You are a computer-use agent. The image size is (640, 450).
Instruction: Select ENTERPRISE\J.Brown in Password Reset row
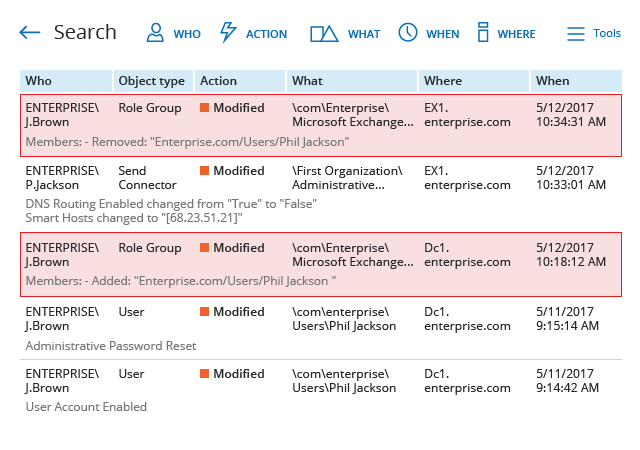click(x=62, y=319)
